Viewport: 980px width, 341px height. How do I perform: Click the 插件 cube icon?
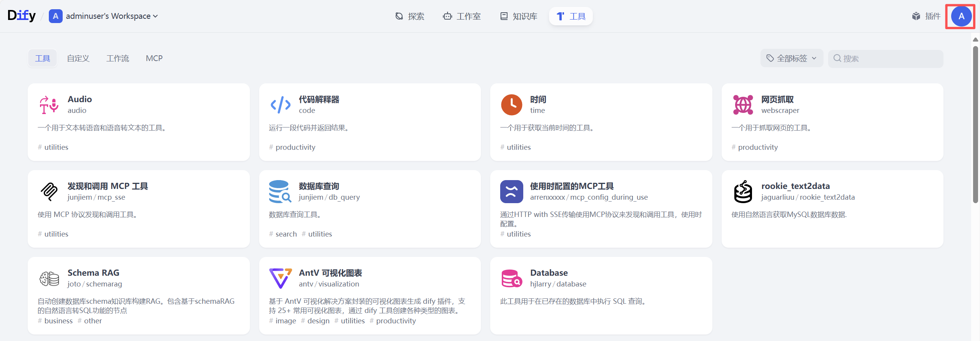click(x=916, y=16)
